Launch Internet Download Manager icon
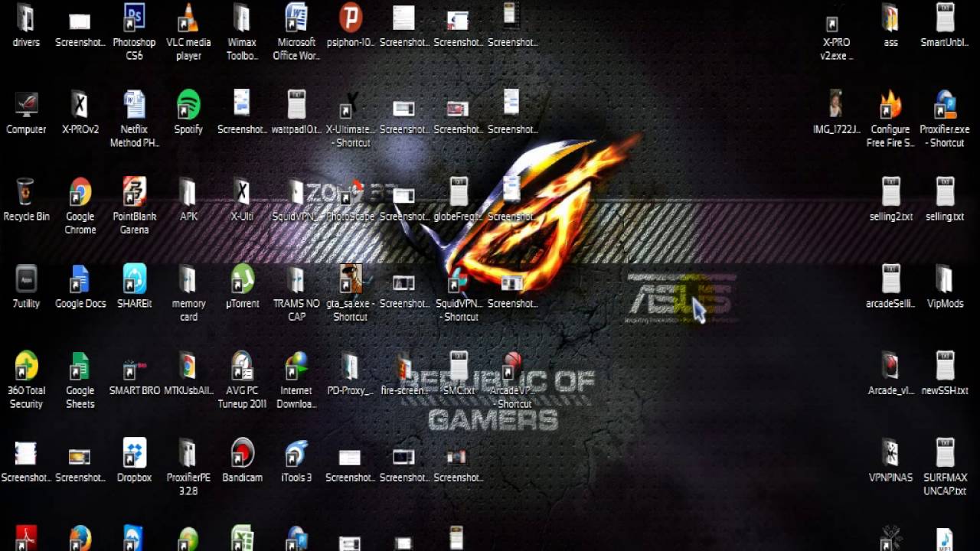 click(x=296, y=366)
